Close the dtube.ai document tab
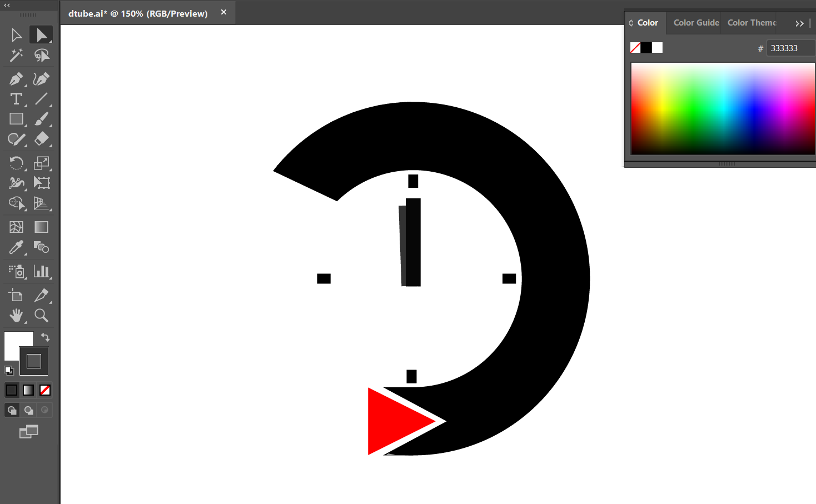816x504 pixels. pyautogui.click(x=223, y=12)
